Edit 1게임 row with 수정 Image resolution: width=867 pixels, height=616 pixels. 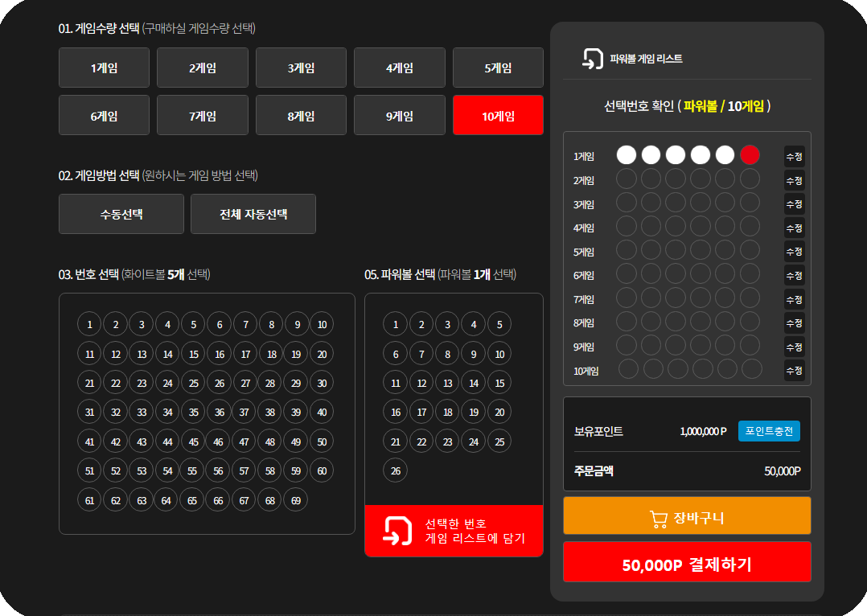tap(794, 156)
